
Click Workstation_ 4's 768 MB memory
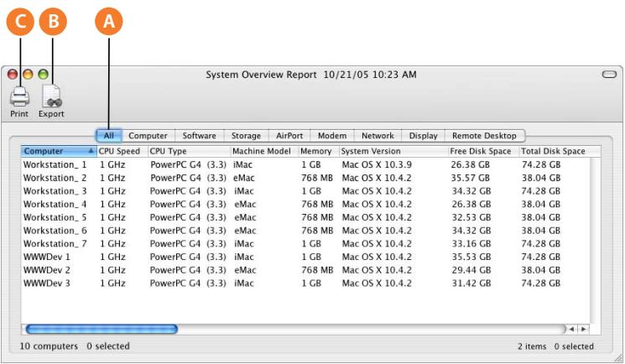[x=317, y=204]
